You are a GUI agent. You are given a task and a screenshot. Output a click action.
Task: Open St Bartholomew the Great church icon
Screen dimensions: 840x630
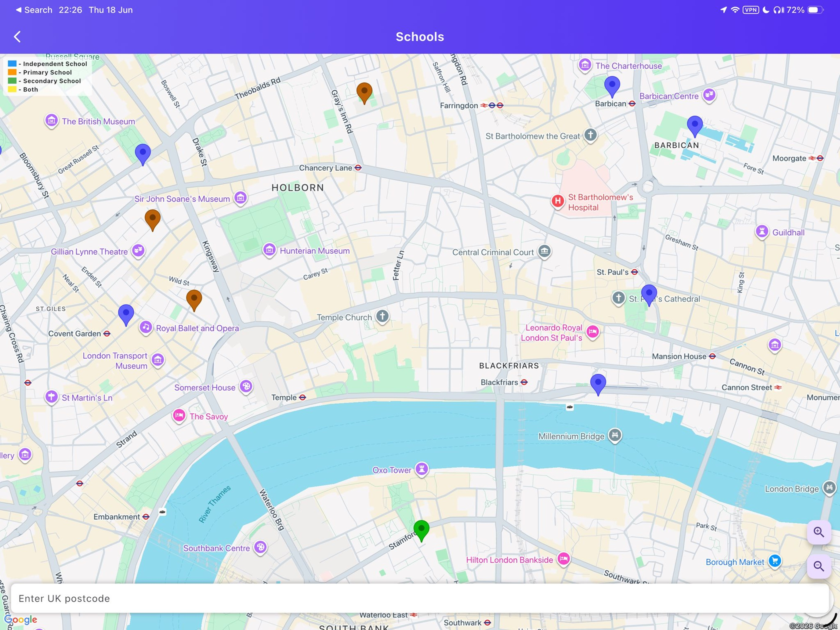[591, 135]
